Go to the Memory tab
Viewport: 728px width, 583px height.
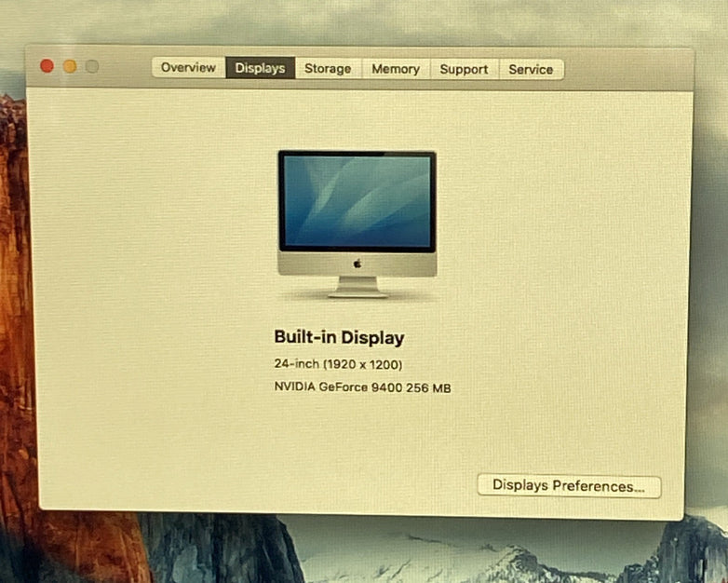(x=396, y=69)
